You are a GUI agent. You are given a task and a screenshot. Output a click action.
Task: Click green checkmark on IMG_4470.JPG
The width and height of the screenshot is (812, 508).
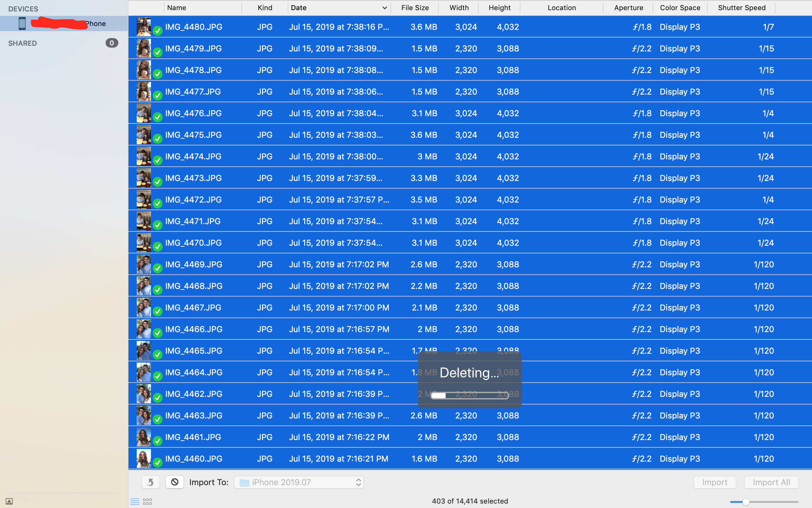(158, 247)
